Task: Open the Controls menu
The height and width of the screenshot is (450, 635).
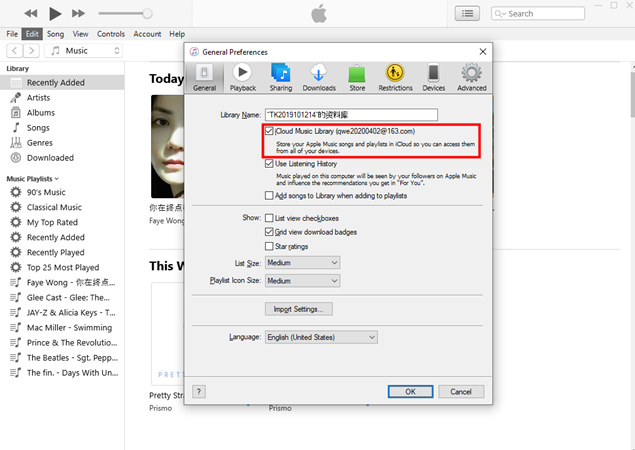Action: click(111, 34)
